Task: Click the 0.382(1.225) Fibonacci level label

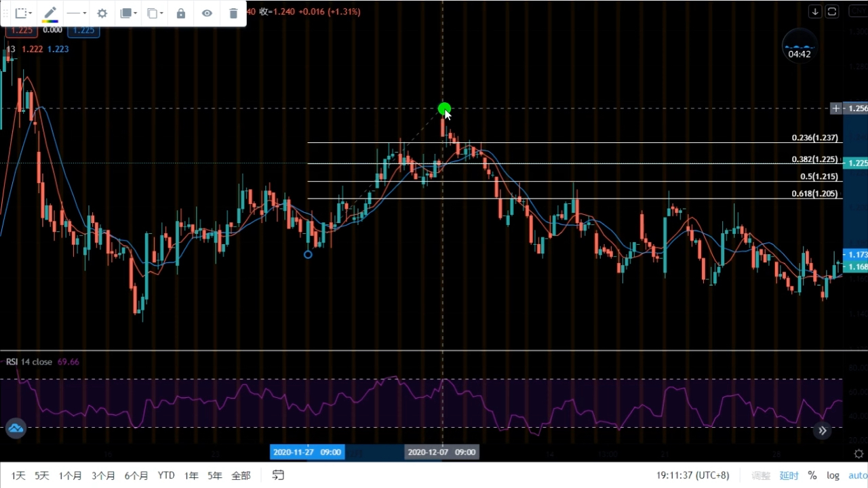Action: click(815, 159)
